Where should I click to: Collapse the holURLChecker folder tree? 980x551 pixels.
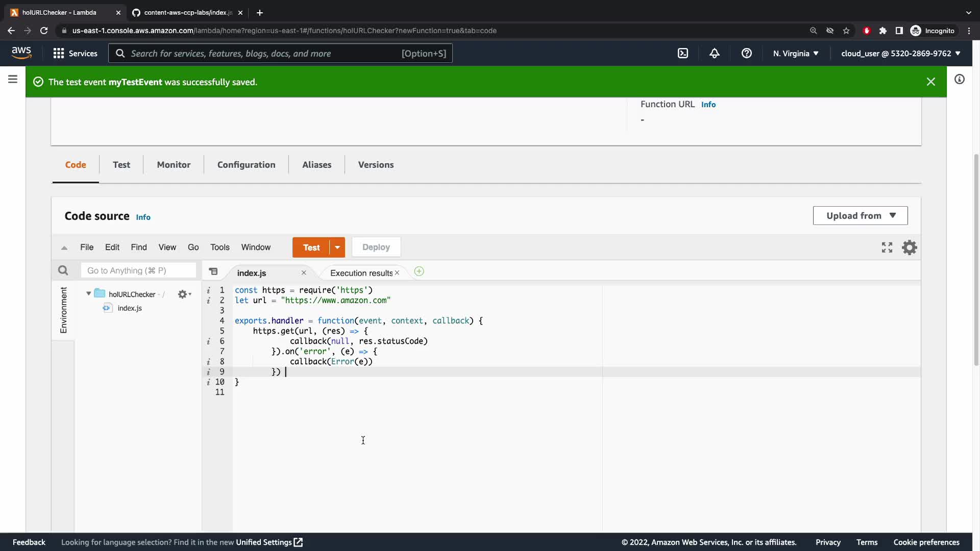point(89,294)
